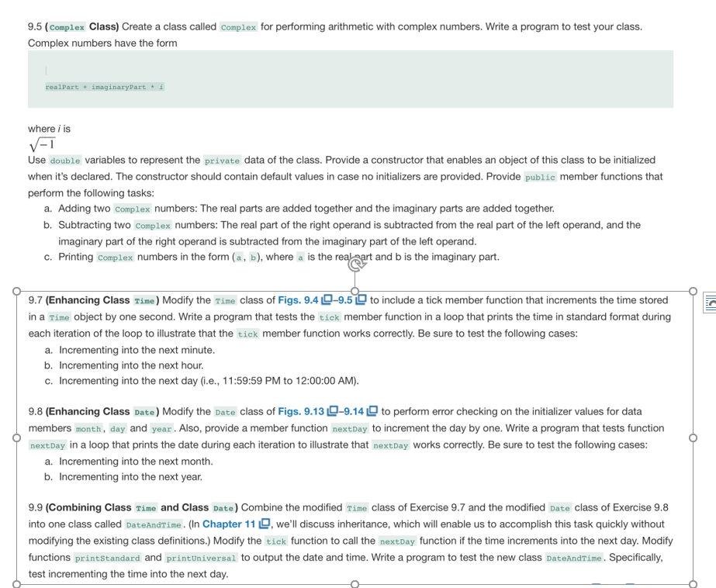Click the rotation handle above the selected picture
Image resolution: width=716 pixels, height=588 pixels.
(x=355, y=264)
